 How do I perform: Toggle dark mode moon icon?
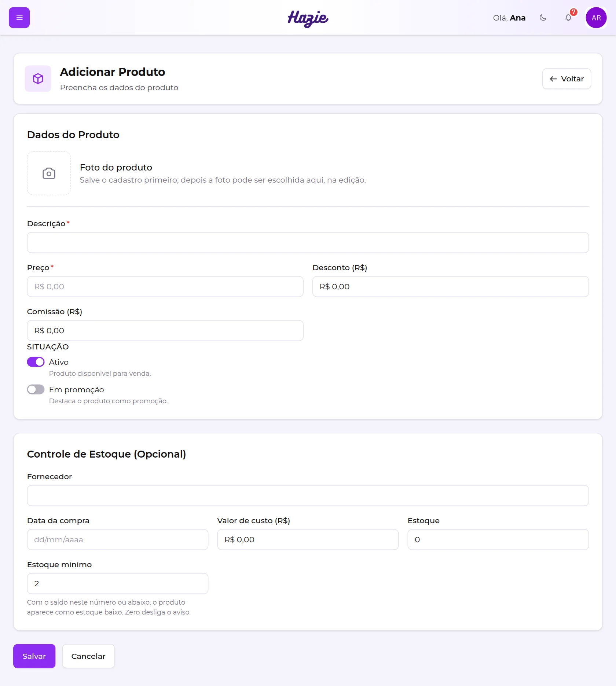[543, 18]
